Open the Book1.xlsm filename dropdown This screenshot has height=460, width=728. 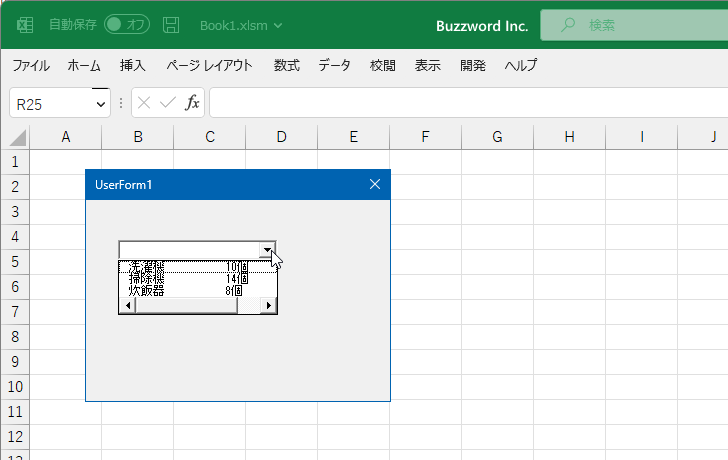[241, 26]
